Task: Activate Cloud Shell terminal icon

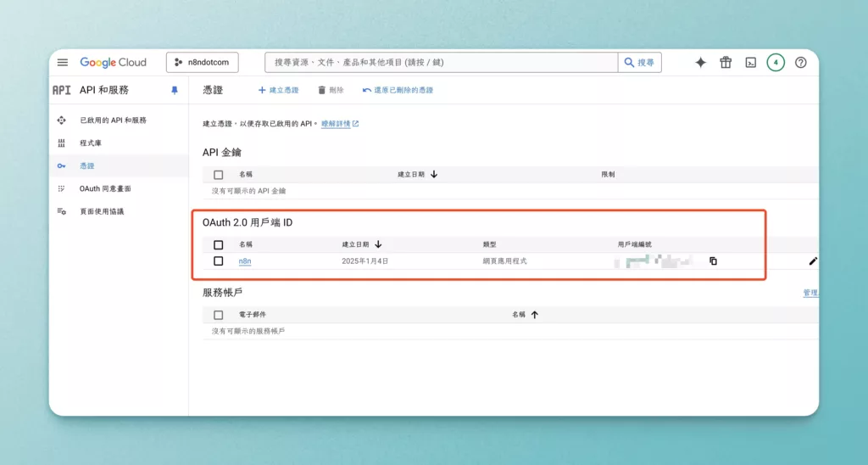Action: click(x=751, y=63)
